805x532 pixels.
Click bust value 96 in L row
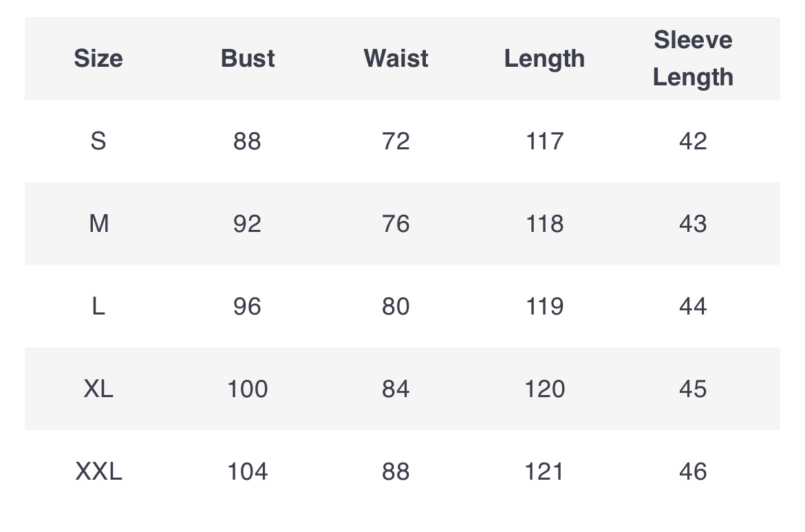(248, 306)
